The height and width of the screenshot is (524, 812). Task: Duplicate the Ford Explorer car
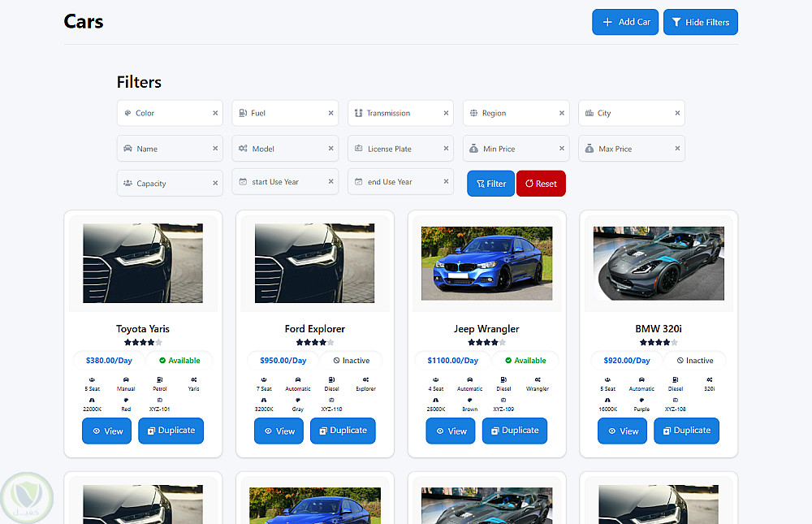[343, 431]
